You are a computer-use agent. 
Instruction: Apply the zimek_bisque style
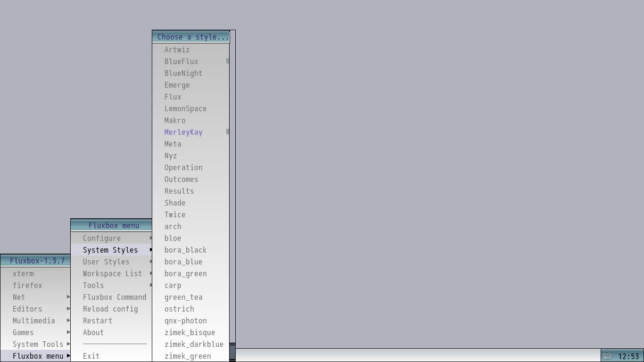tap(191, 332)
